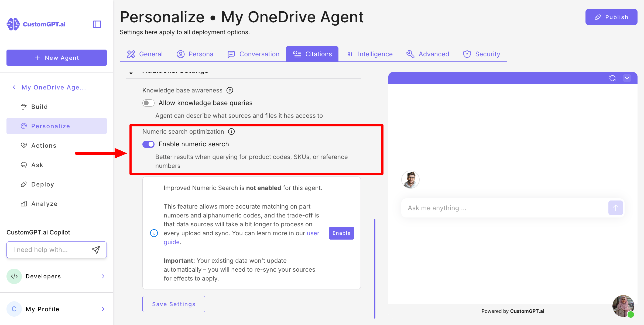Viewport: 644px width, 325px height.
Task: Collapse the sidebar panel icon
Action: 97,24
